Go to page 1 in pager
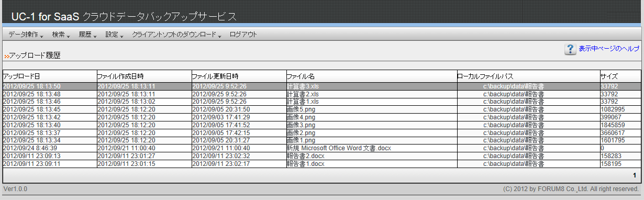The image size is (644, 200). coord(635,175)
